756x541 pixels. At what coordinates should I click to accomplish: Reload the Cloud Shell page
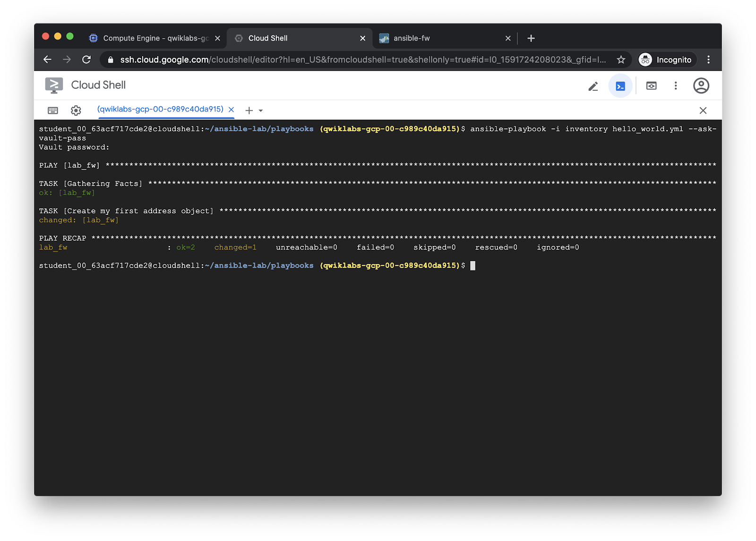click(86, 59)
